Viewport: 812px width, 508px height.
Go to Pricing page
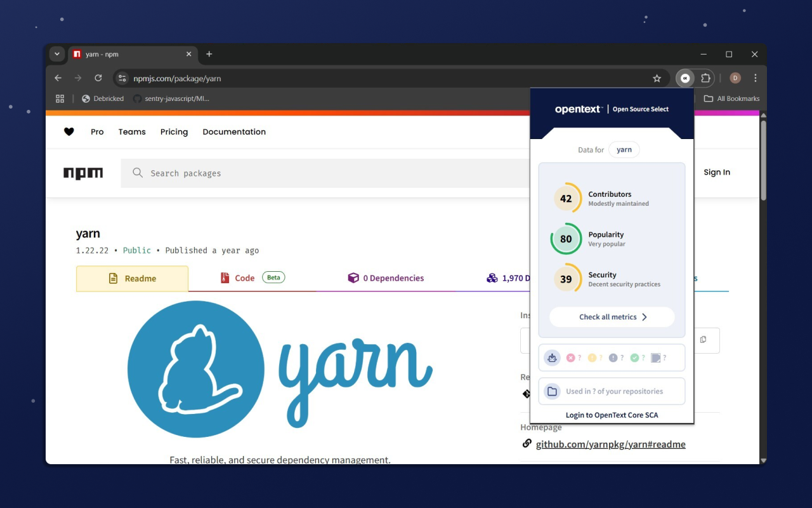point(174,131)
